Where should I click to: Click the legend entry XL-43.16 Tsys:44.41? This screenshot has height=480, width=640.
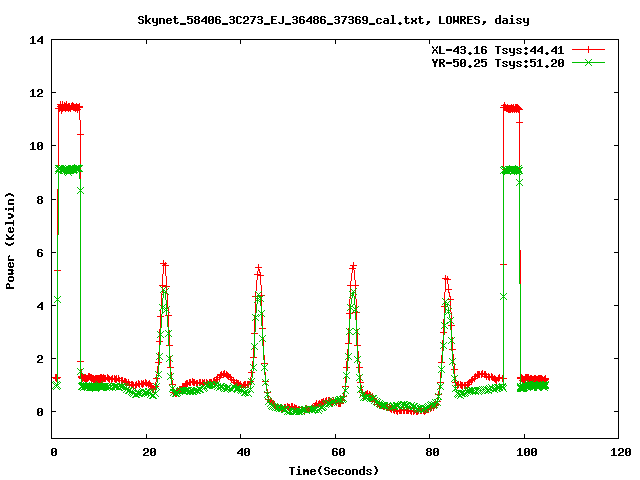(498, 50)
